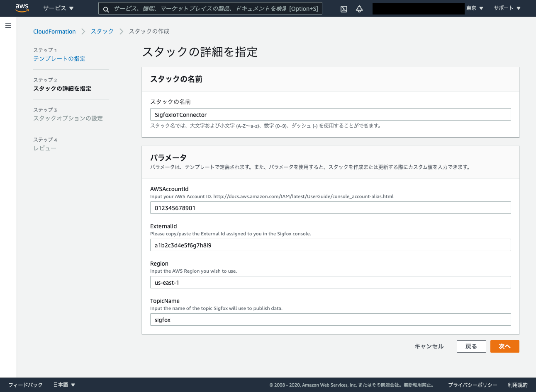536x392 pixels.
Task: Open the notifications bell icon
Action: pos(359,8)
